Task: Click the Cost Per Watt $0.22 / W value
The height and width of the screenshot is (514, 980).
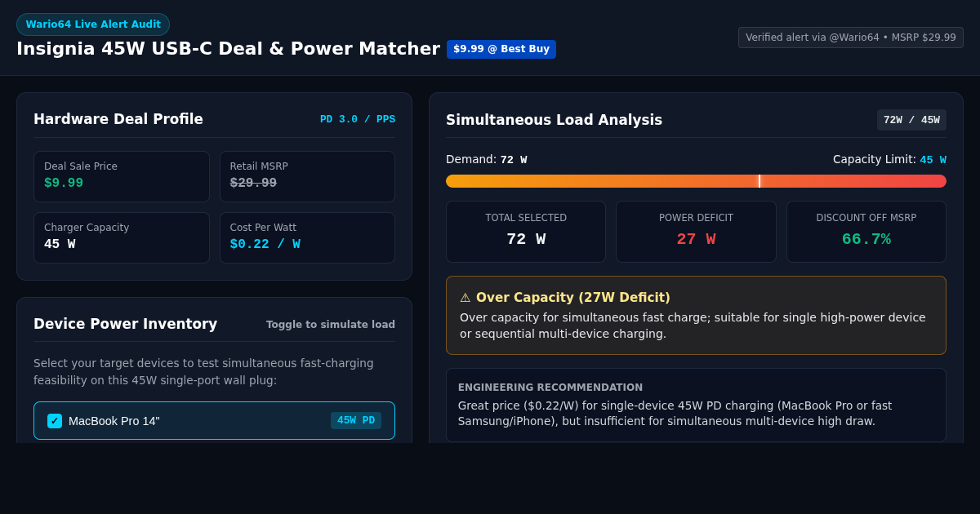Action: (265, 244)
